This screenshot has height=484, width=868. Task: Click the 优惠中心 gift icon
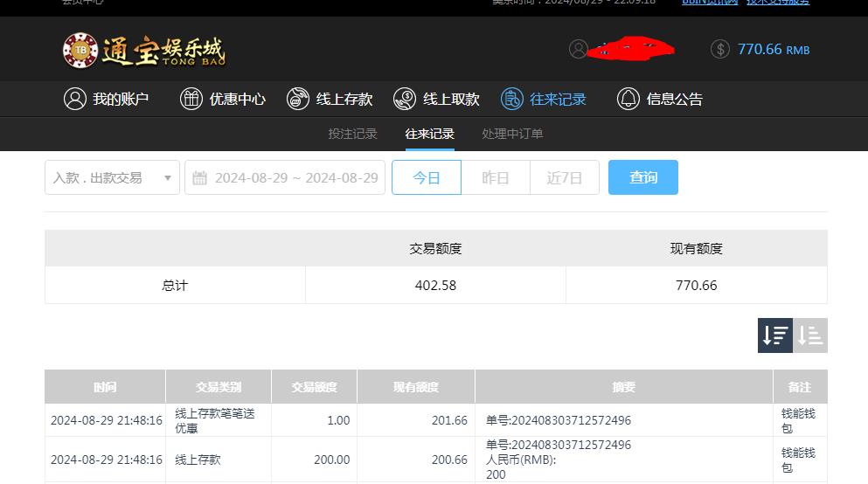pyautogui.click(x=191, y=99)
